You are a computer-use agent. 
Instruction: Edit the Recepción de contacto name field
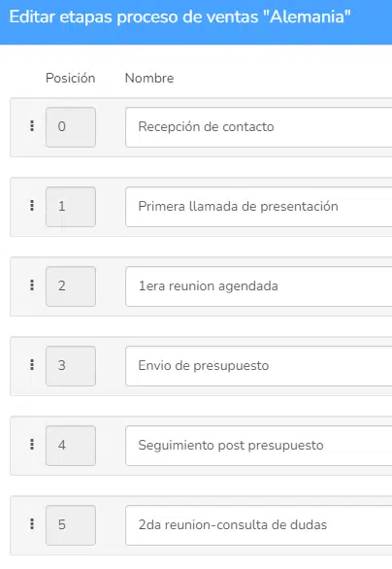[x=258, y=127]
